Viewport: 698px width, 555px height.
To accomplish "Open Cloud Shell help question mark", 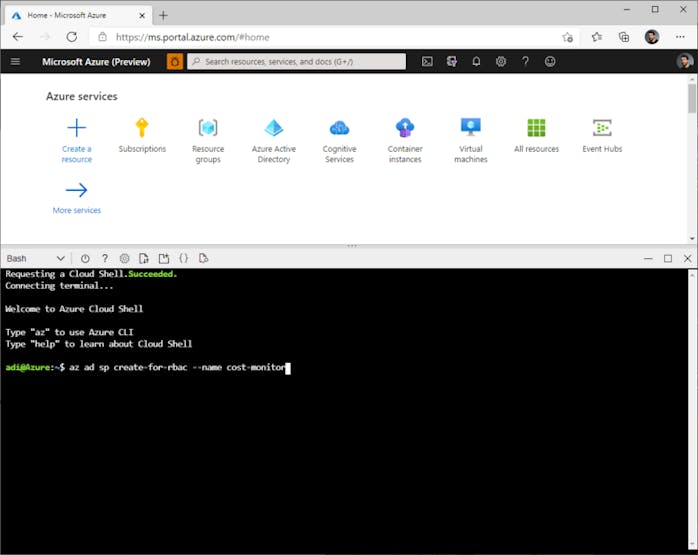I will [105, 259].
